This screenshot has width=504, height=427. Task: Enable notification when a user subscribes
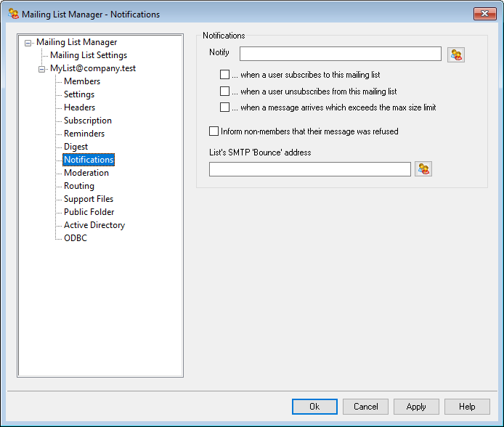click(x=225, y=75)
